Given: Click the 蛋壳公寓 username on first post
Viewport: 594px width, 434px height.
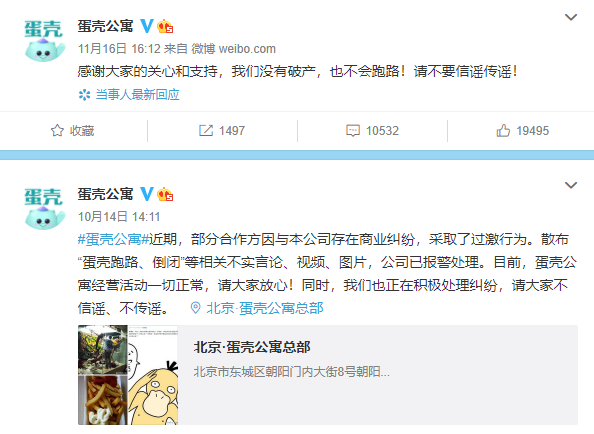Looking at the screenshot, I should coord(105,26).
